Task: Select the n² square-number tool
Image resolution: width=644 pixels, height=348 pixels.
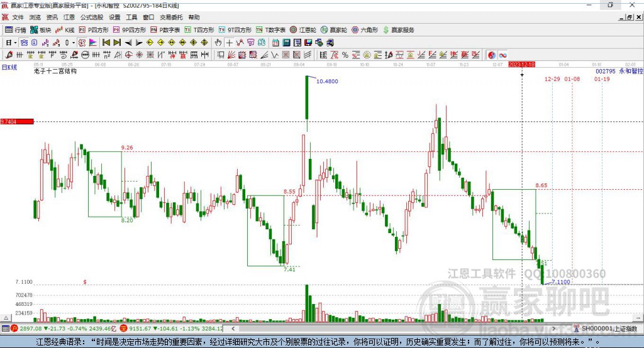Action: click(x=107, y=55)
